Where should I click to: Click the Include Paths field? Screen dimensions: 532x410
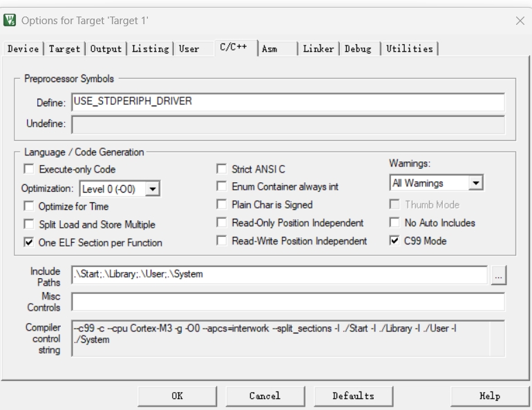point(280,275)
